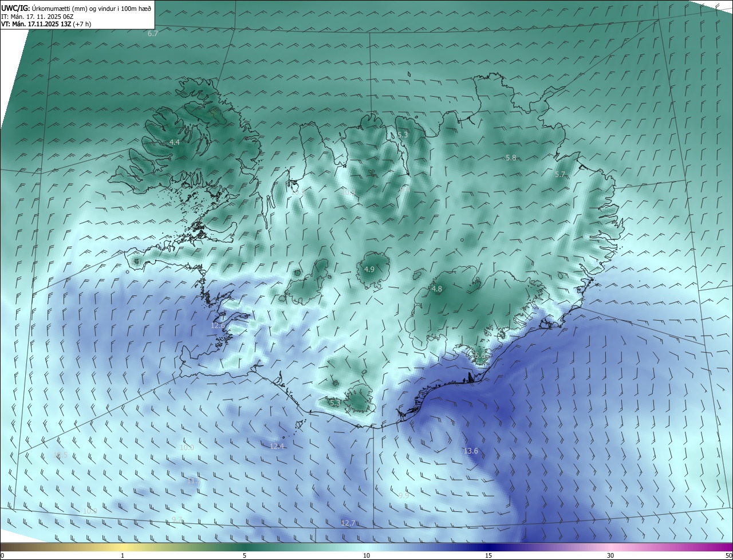
Task: Click the colorbar tick label 10
Action: [x=366, y=555]
